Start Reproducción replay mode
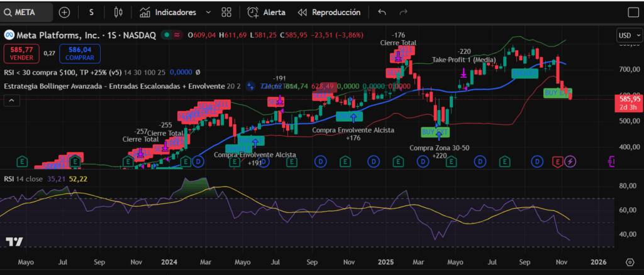644x275 pixels. pos(329,12)
